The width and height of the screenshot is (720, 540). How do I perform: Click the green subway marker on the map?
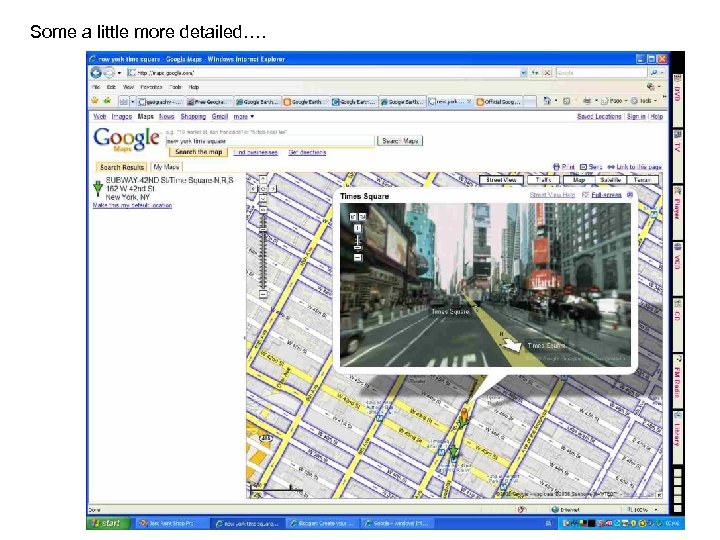453,451
